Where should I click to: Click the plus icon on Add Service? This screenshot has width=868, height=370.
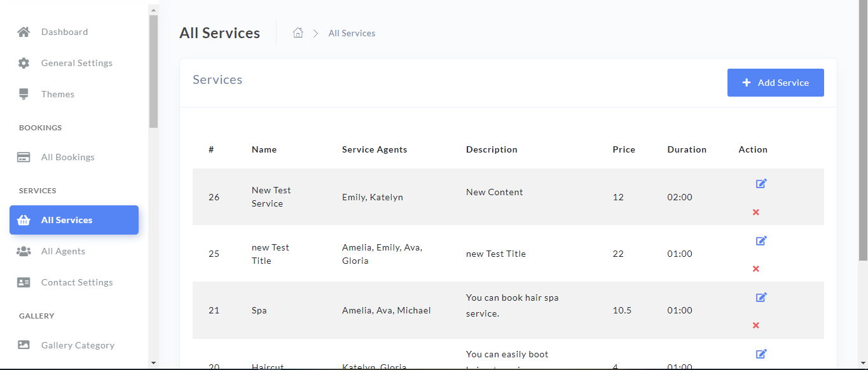point(746,82)
